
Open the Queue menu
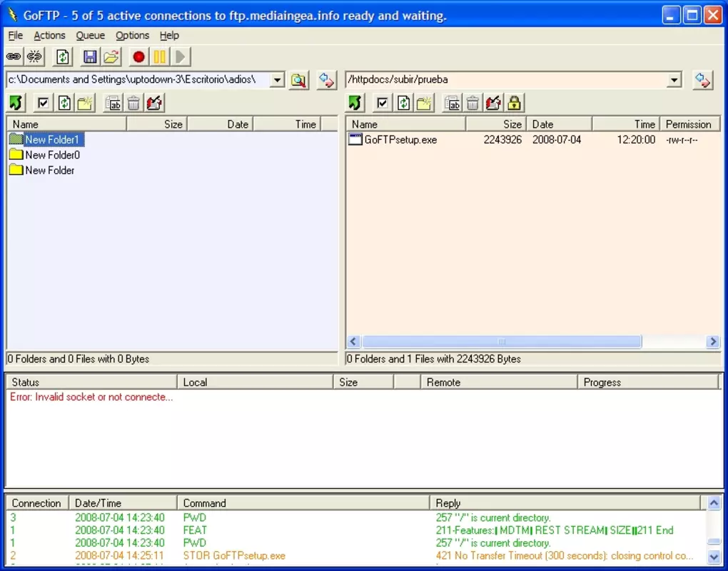[x=91, y=35]
